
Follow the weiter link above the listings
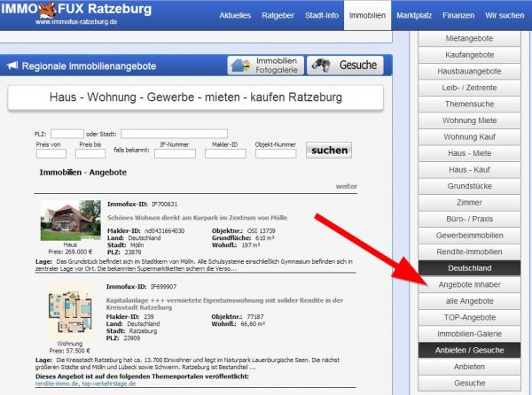(x=346, y=187)
